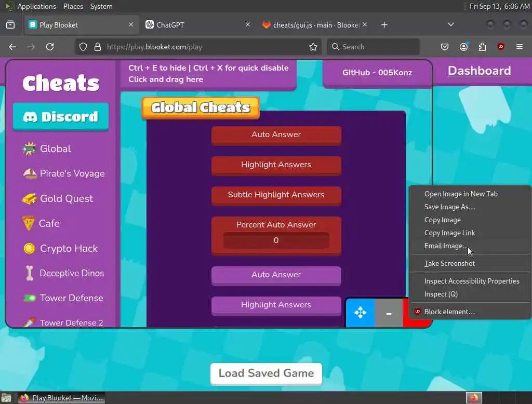The height and width of the screenshot is (404, 532).
Task: Open the tracking protection shield icon
Action: (83, 47)
